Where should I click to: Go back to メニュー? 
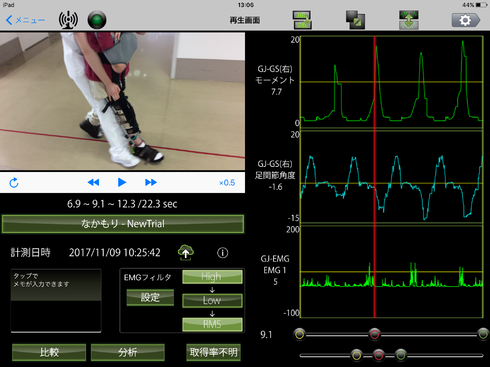point(25,20)
